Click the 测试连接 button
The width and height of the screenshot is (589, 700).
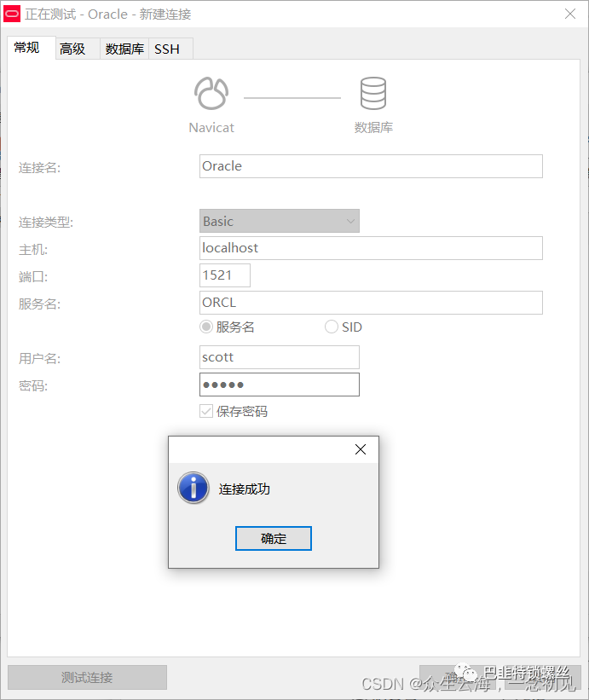pos(87,678)
